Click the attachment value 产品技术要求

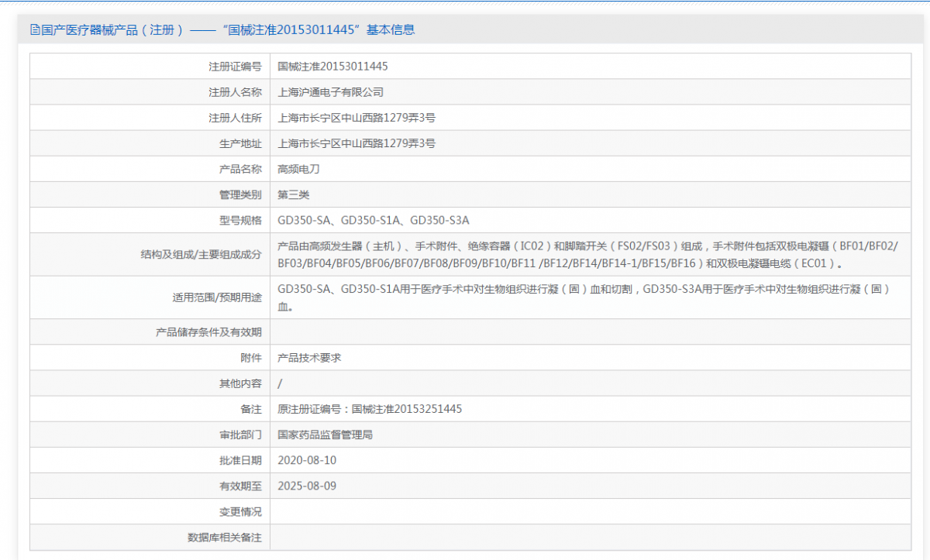[x=310, y=358]
